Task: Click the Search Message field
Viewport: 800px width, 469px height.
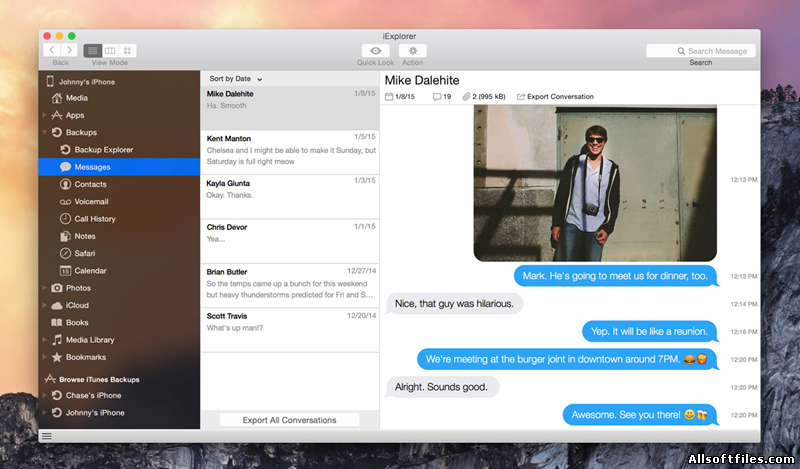Action: 700,51
